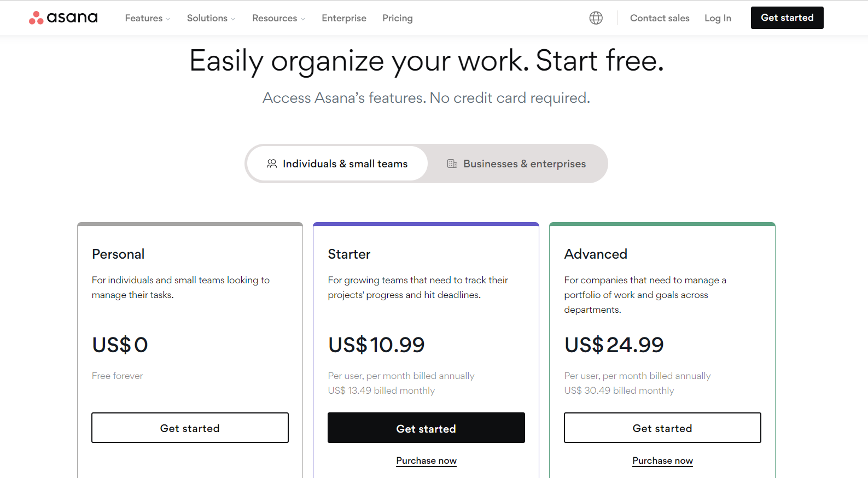Expand the Resources dropdown

click(277, 18)
